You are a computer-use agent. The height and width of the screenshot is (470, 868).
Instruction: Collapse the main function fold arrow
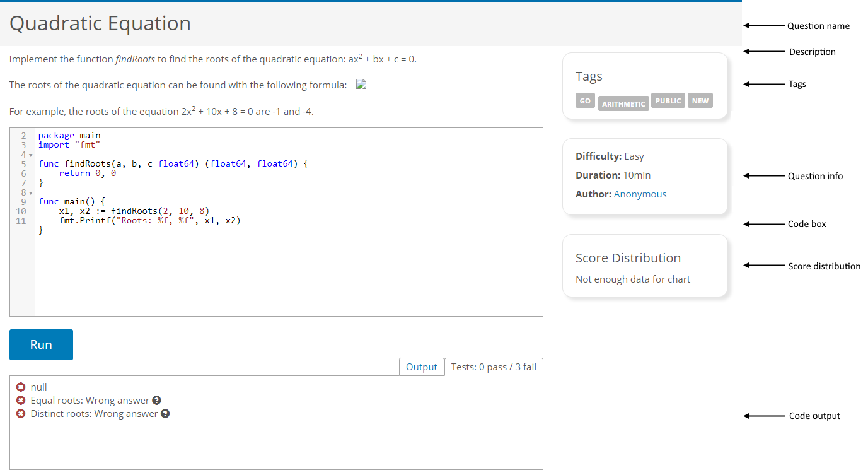pos(30,192)
